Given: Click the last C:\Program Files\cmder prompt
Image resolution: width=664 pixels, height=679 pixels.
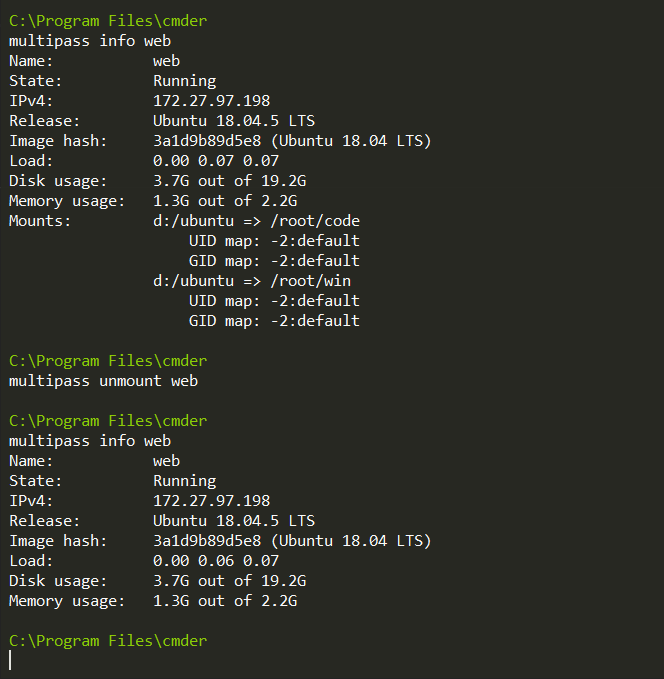Looking at the screenshot, I should pyautogui.click(x=108, y=641).
